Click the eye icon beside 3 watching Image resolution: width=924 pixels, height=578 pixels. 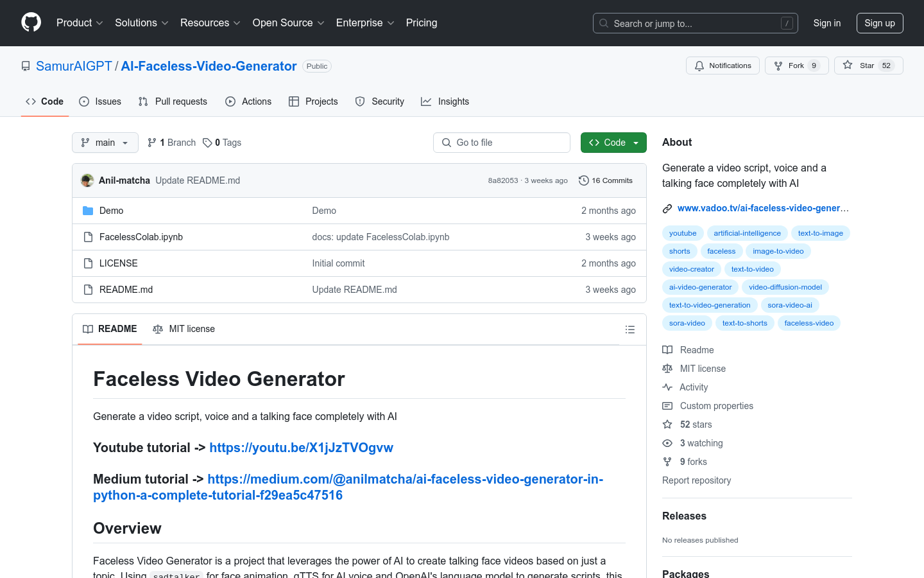[667, 443]
